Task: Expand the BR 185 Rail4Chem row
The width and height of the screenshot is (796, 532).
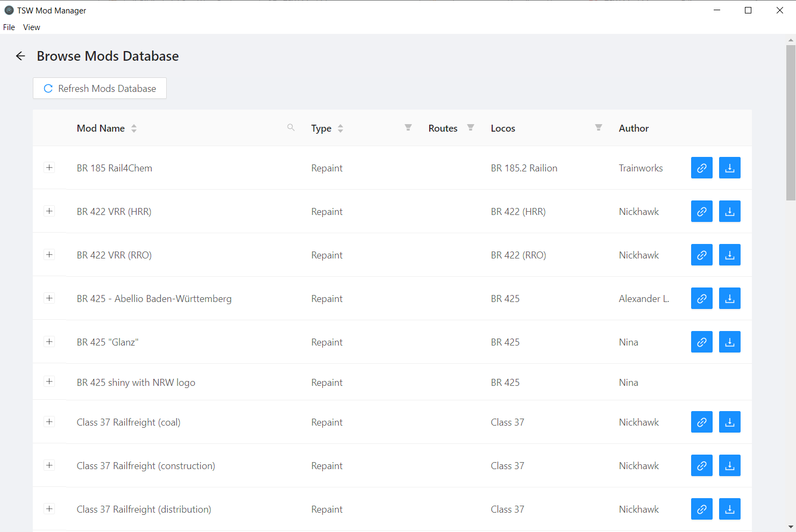Action: [x=49, y=168]
